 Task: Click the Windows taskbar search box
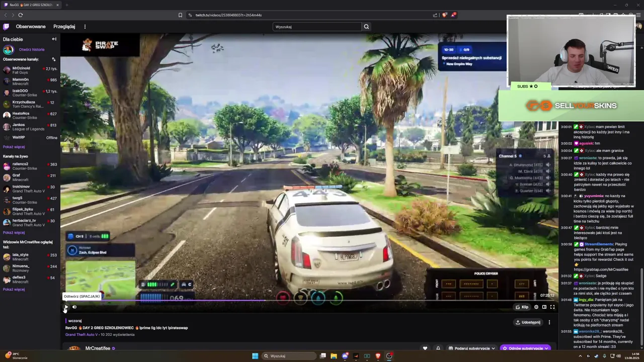click(289, 356)
